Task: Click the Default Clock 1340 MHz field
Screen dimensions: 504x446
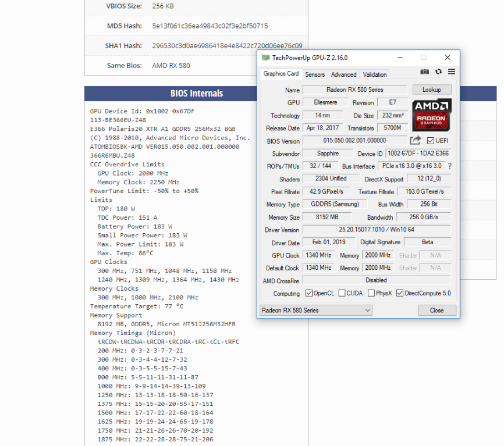Action: 318,268
